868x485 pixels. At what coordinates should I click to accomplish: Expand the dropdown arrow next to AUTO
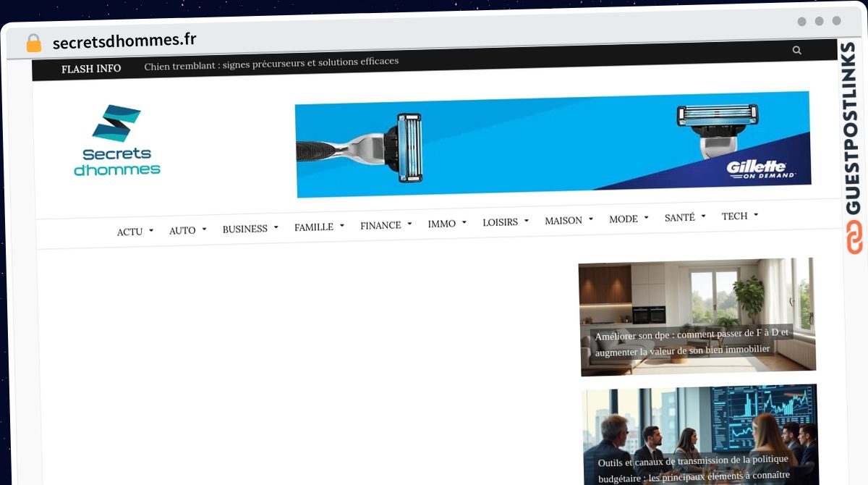pyautogui.click(x=204, y=229)
